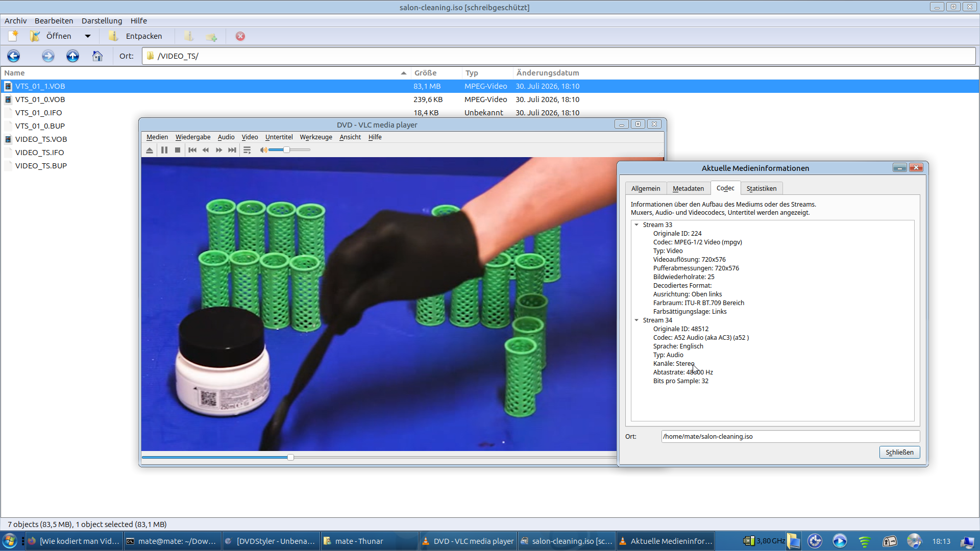The image size is (980, 551).
Task: Go forward with the archive manager arrow
Action: coord(48,56)
